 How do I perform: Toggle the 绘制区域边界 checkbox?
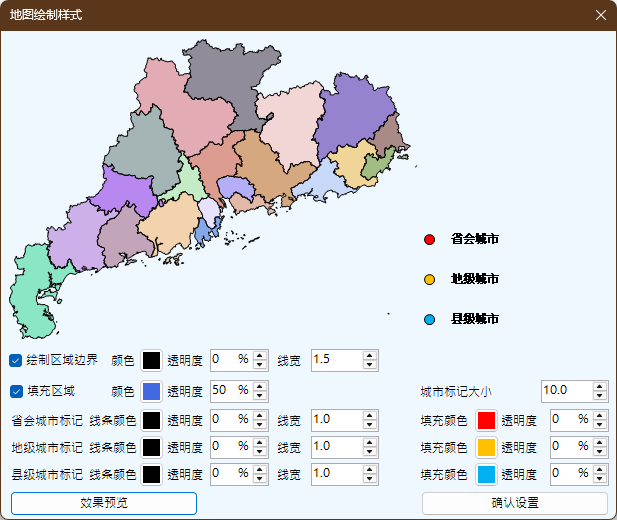pyautogui.click(x=16, y=360)
